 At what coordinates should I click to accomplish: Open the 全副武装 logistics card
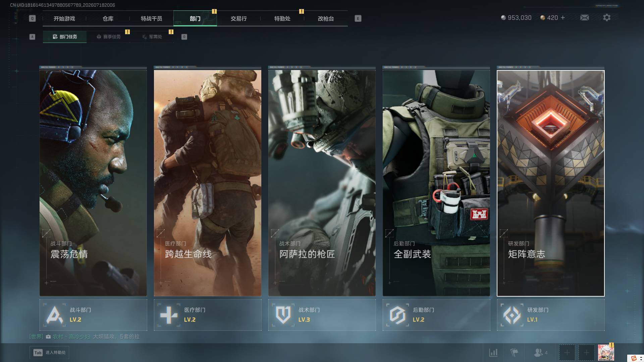436,183
